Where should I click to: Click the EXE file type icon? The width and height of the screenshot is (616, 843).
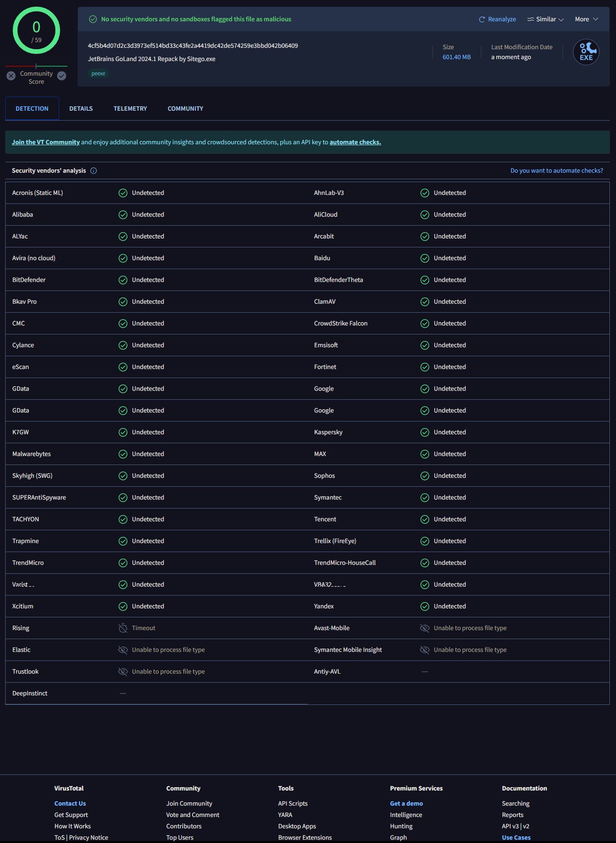[586, 52]
